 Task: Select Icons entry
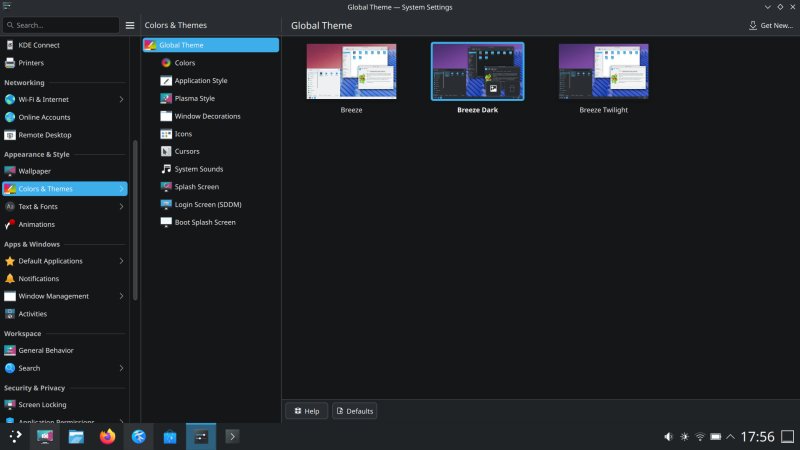211,134
